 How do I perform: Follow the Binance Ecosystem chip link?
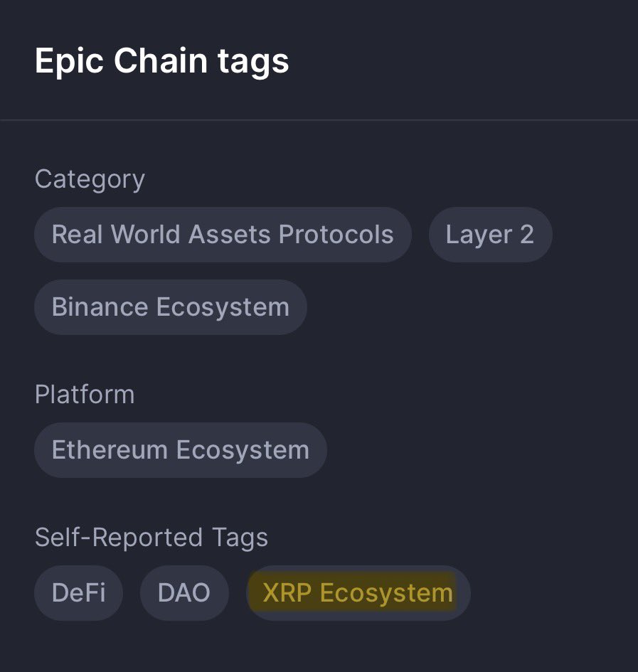(x=171, y=307)
